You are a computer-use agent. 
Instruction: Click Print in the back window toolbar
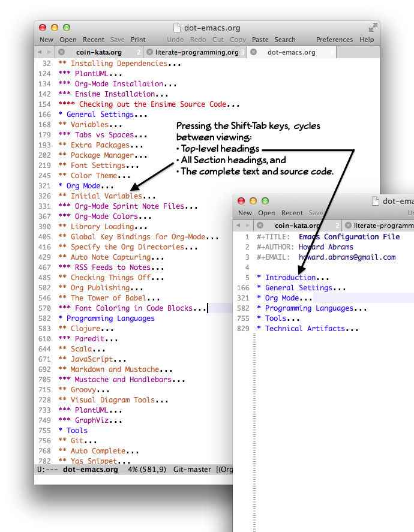(138, 40)
